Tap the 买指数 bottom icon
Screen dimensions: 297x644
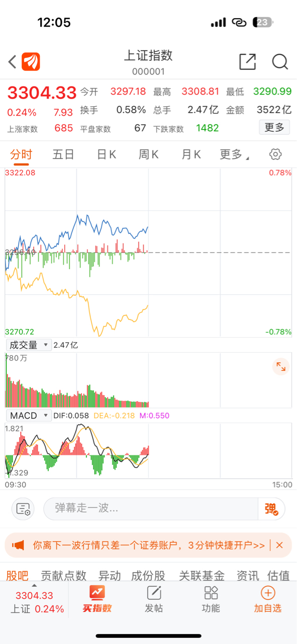(x=97, y=599)
